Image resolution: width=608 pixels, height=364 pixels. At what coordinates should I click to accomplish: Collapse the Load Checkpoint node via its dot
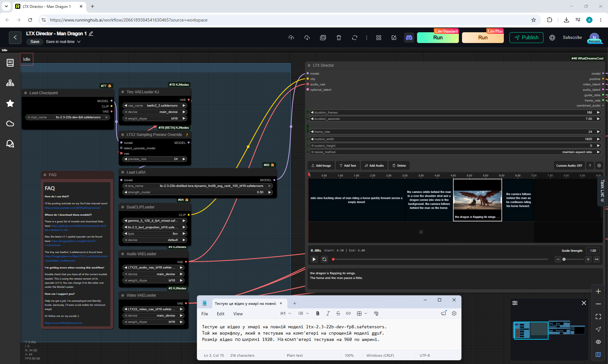(x=26, y=93)
